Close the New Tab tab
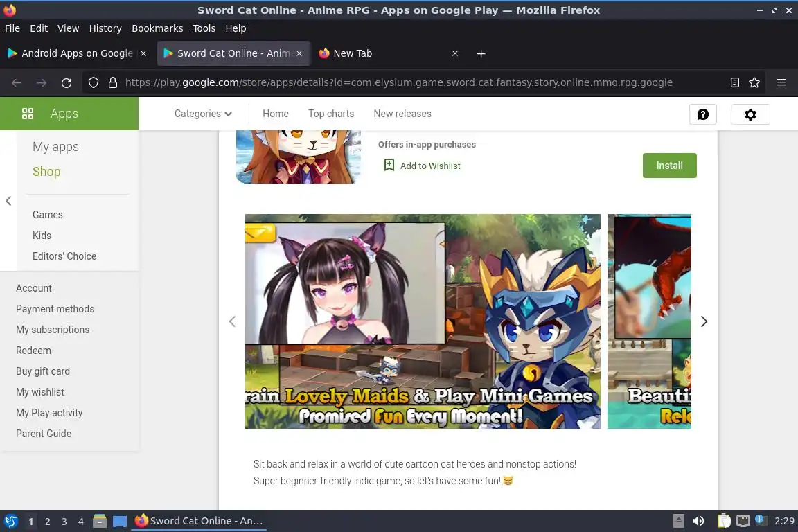798x532 pixels. (x=455, y=53)
